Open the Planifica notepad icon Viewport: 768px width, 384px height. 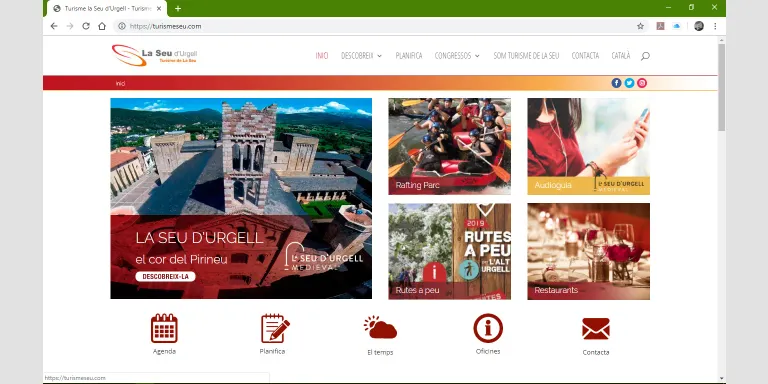click(275, 328)
